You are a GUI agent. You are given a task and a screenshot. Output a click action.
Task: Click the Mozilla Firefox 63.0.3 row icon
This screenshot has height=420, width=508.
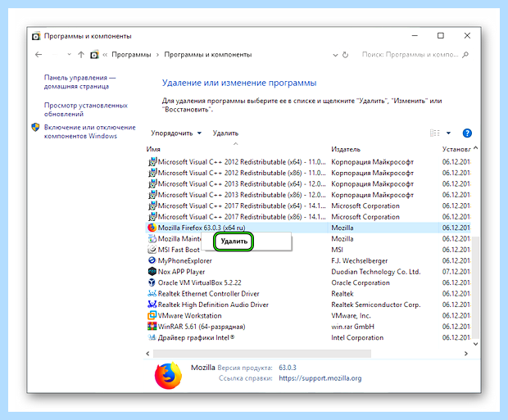(x=152, y=228)
